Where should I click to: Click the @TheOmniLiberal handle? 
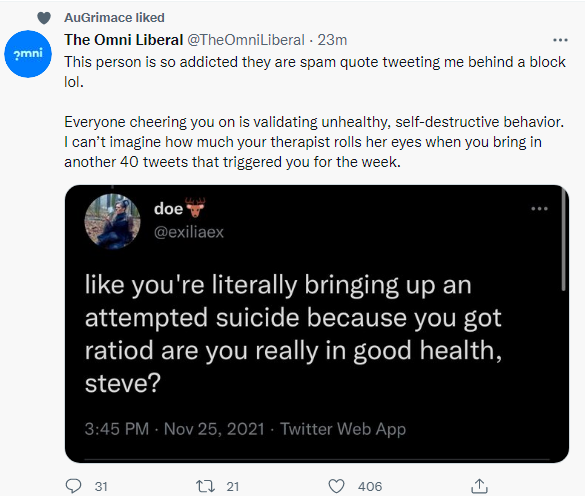click(x=246, y=40)
